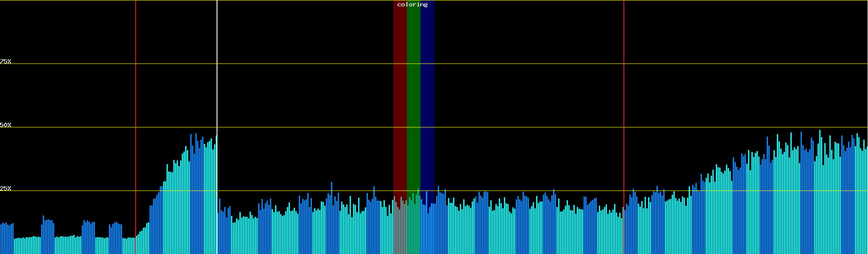Image resolution: width=868 pixels, height=254 pixels.
Task: Click the 75% axis label
Action: tap(6, 61)
